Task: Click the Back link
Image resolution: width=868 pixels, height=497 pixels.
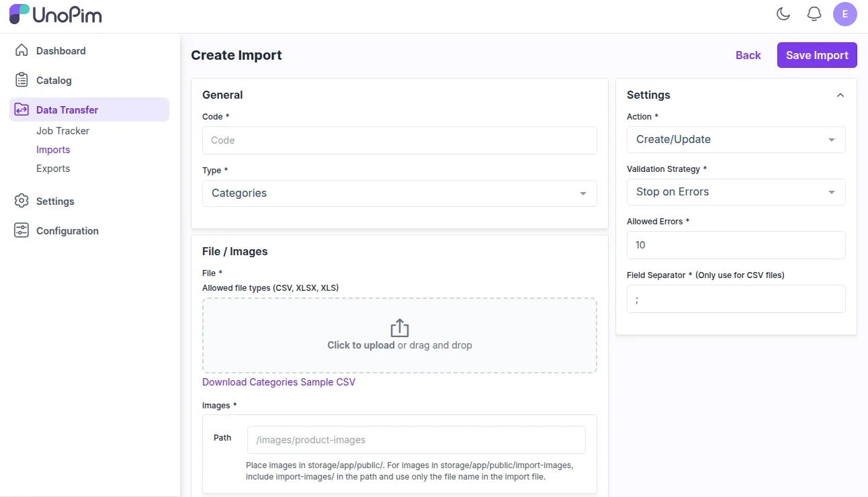Action: (748, 55)
